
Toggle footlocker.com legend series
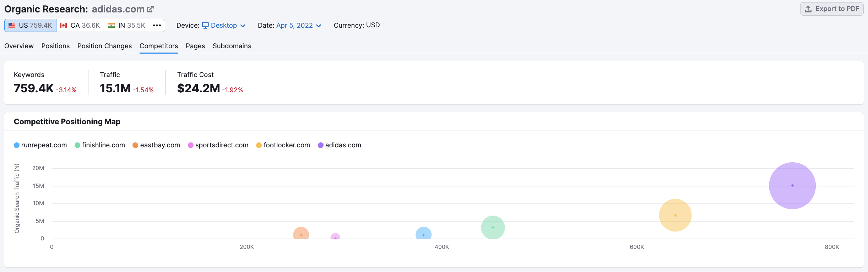283,145
